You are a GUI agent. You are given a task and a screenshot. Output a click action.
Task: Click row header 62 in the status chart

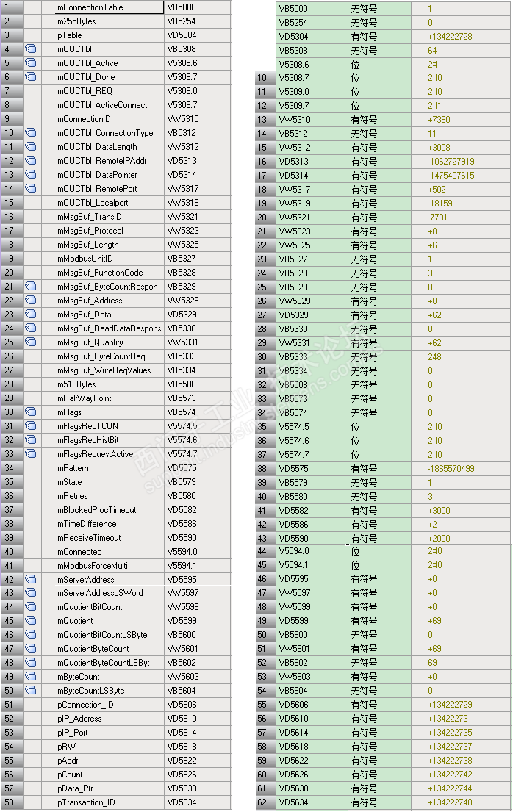(266, 802)
